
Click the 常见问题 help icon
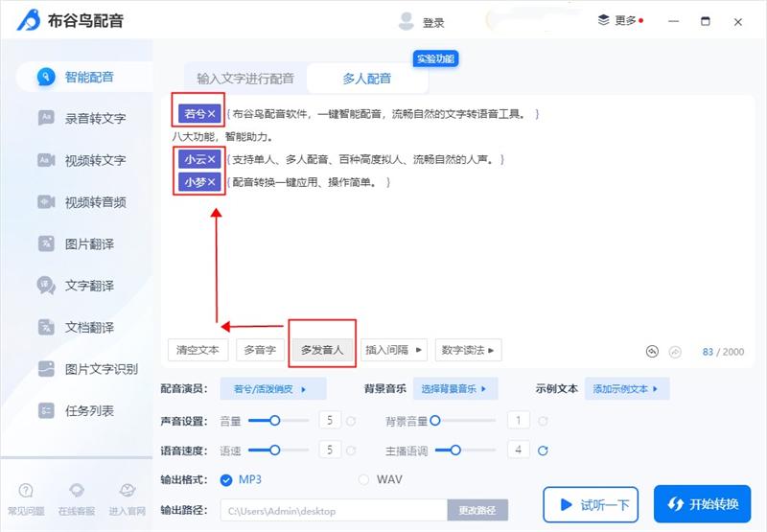tap(26, 490)
